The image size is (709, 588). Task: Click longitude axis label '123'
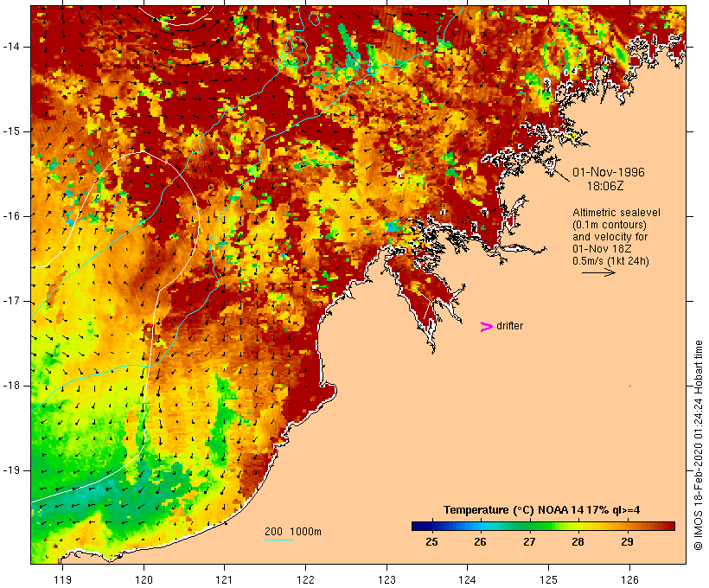point(386,579)
